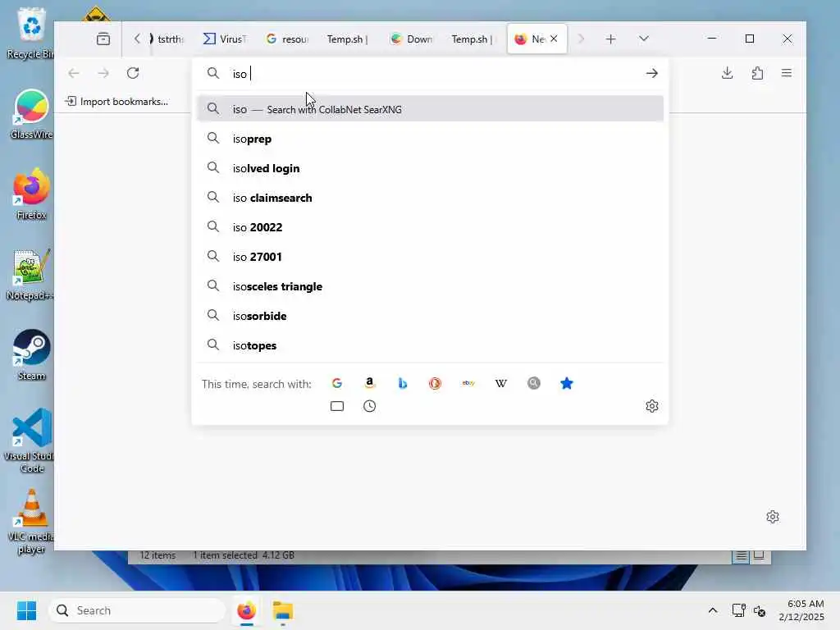Click the Back navigation arrow
840x630 pixels.
pyautogui.click(x=74, y=73)
